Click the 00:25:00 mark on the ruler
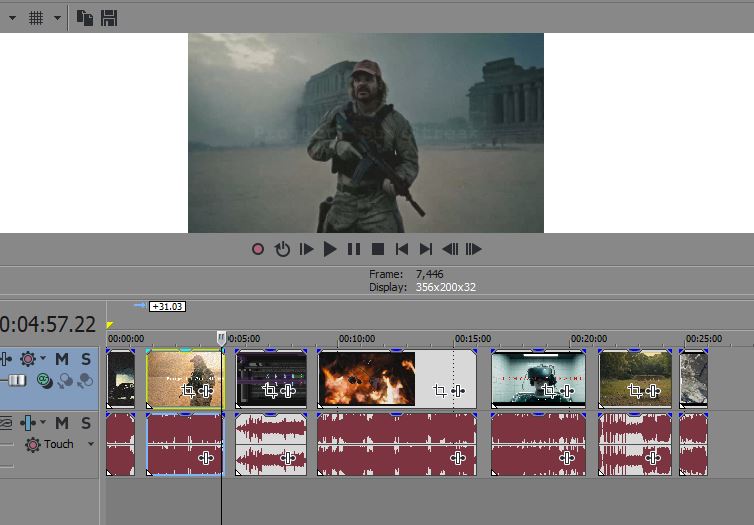This screenshot has width=754, height=525. point(704,338)
